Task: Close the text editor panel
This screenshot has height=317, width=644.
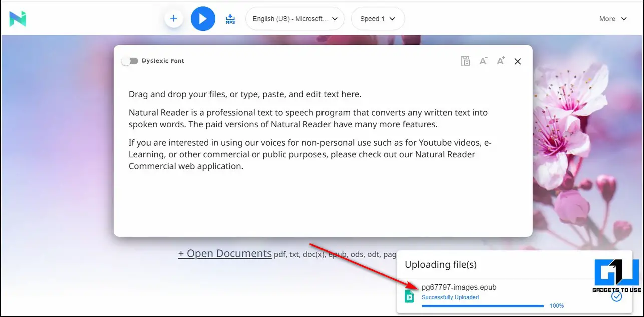Action: coord(518,61)
